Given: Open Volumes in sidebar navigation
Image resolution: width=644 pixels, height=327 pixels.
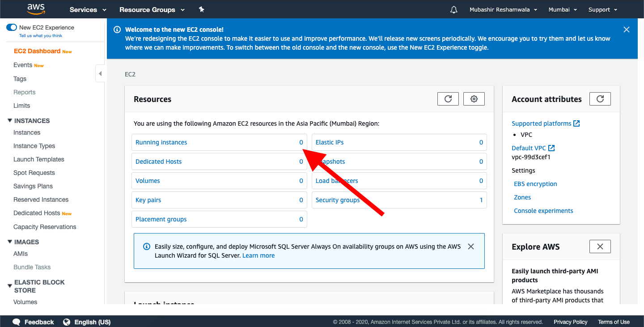Looking at the screenshot, I should [x=25, y=302].
